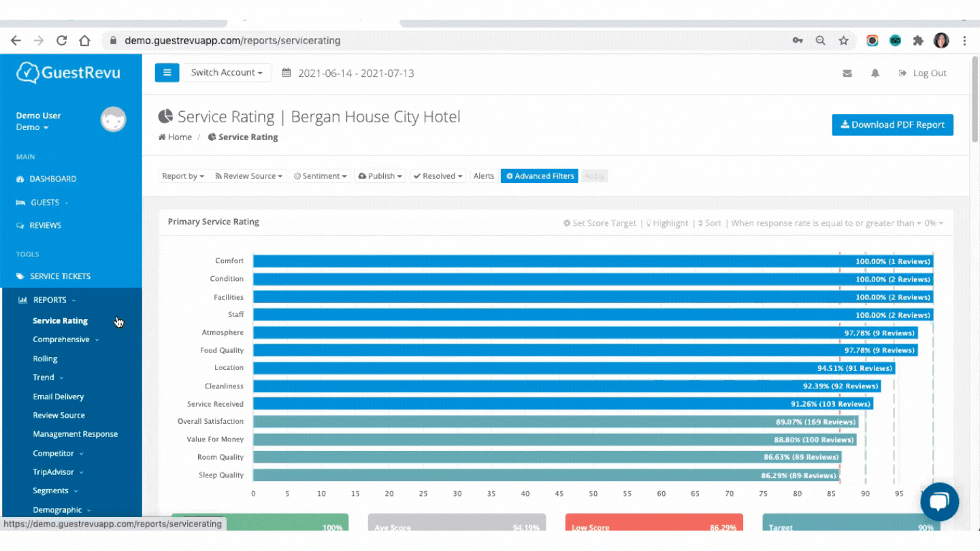
Task: Expand the Trend submenu
Action: [48, 378]
